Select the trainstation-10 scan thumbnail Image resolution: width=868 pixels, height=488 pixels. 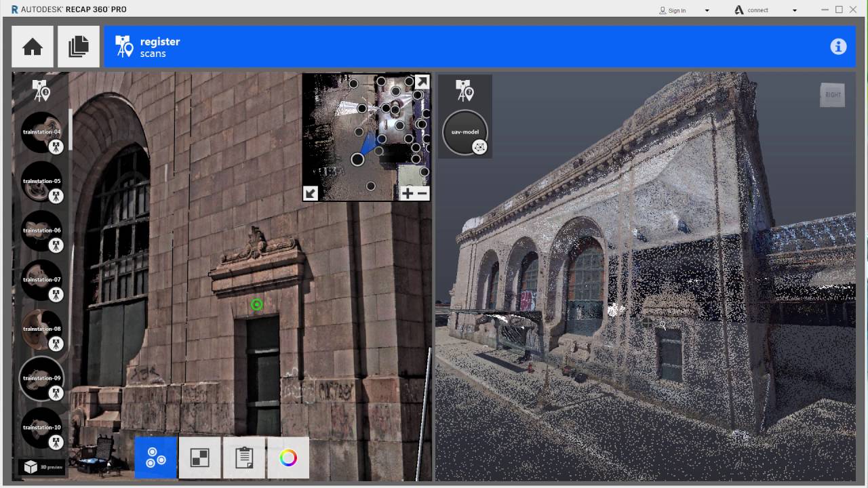(x=41, y=428)
